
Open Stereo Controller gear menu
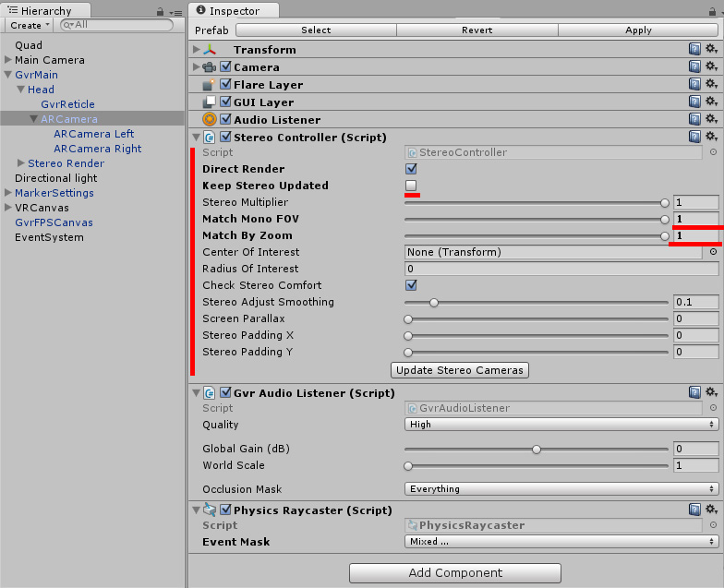coord(711,137)
